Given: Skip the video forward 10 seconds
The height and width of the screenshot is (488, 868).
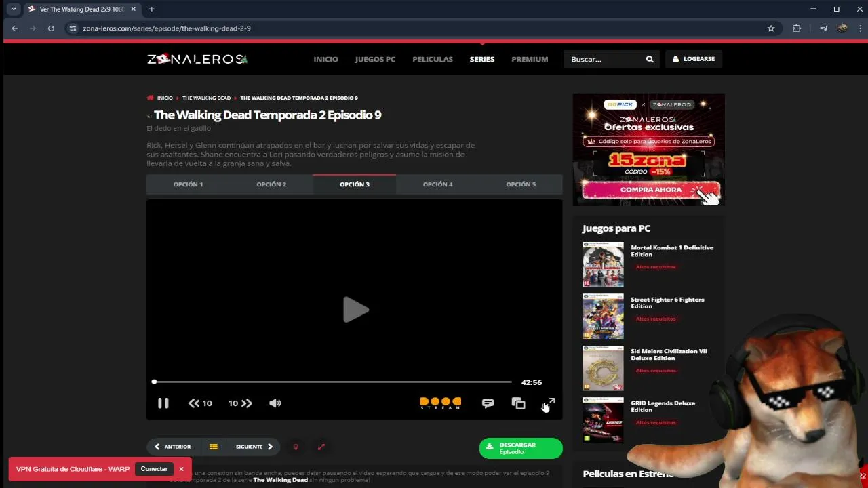Looking at the screenshot, I should pos(240,403).
